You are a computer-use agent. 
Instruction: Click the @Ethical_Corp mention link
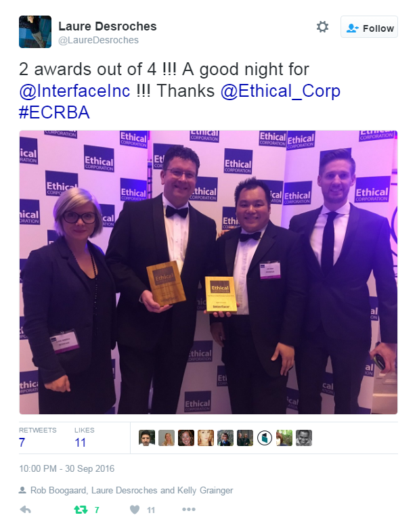[280, 91]
